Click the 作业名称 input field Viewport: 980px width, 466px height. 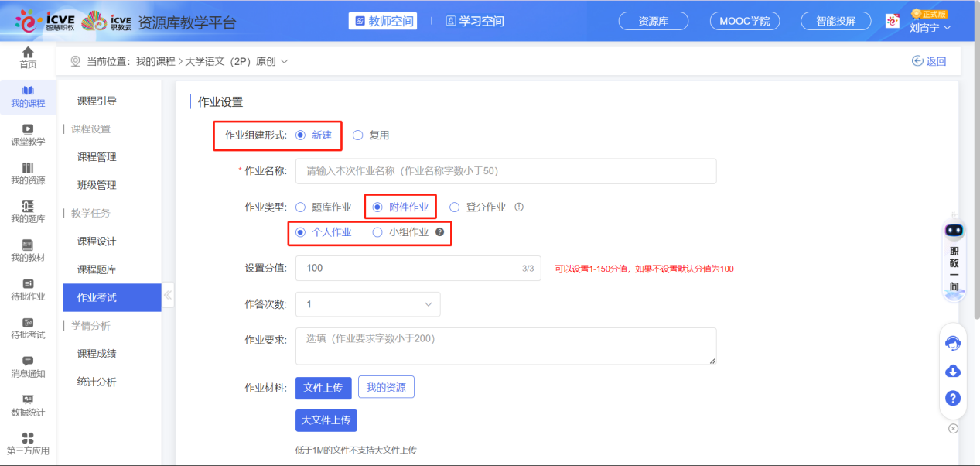[x=507, y=171]
